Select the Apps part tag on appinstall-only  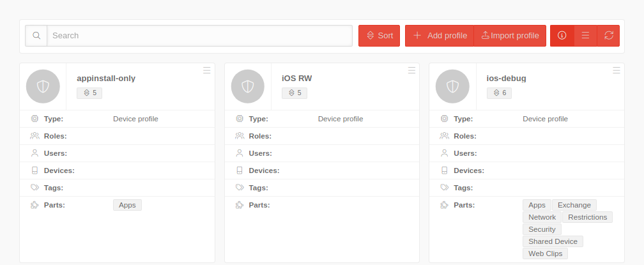[x=127, y=205]
